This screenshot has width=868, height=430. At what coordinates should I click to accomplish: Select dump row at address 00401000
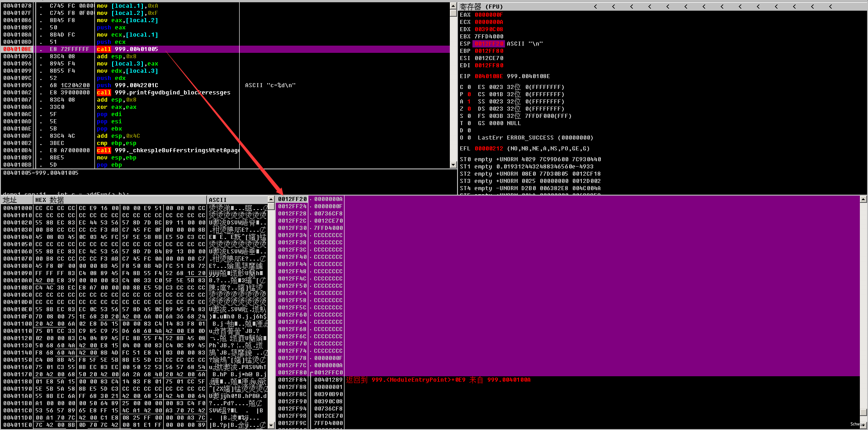click(134, 208)
